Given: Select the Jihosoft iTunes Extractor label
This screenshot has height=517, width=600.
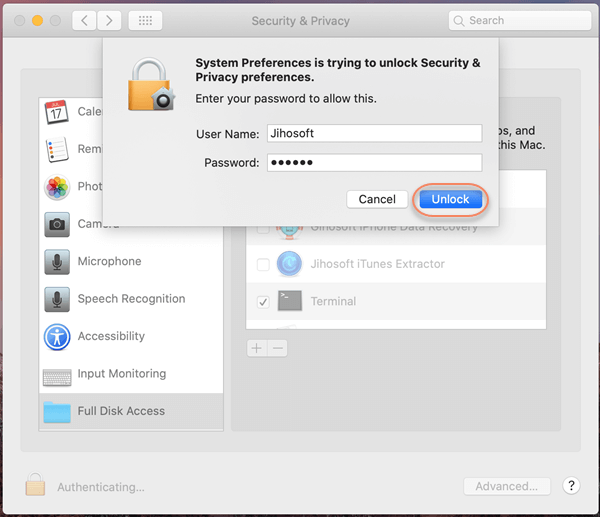Looking at the screenshot, I should tap(377, 264).
